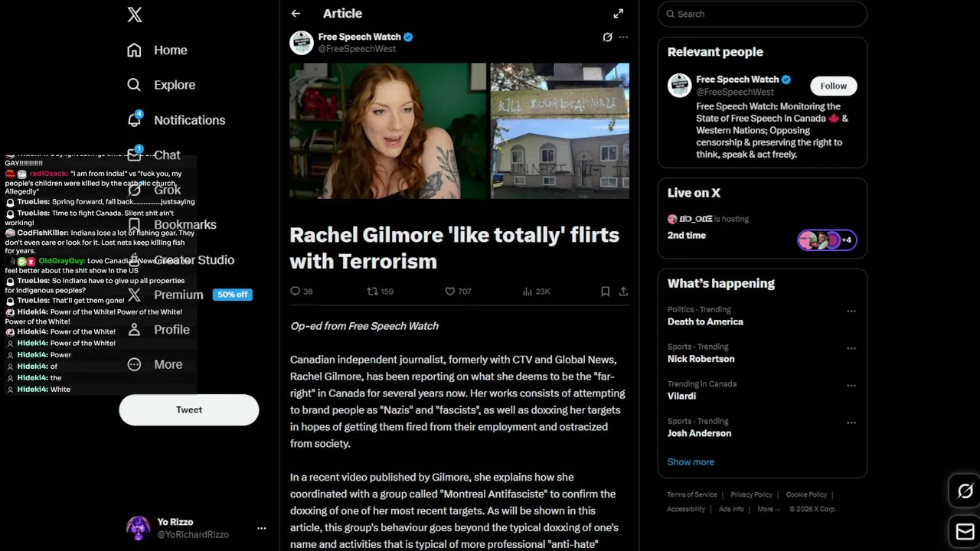Open 'Nick Robertson' trend

point(701,359)
